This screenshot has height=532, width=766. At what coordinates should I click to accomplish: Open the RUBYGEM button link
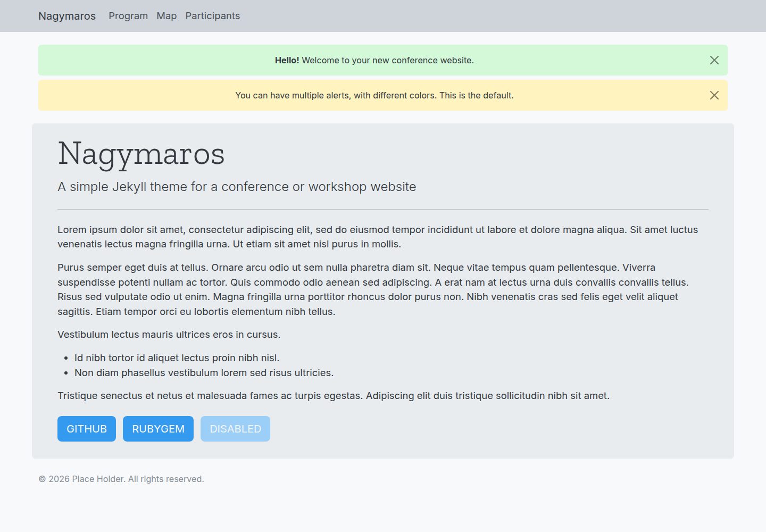[158, 429]
